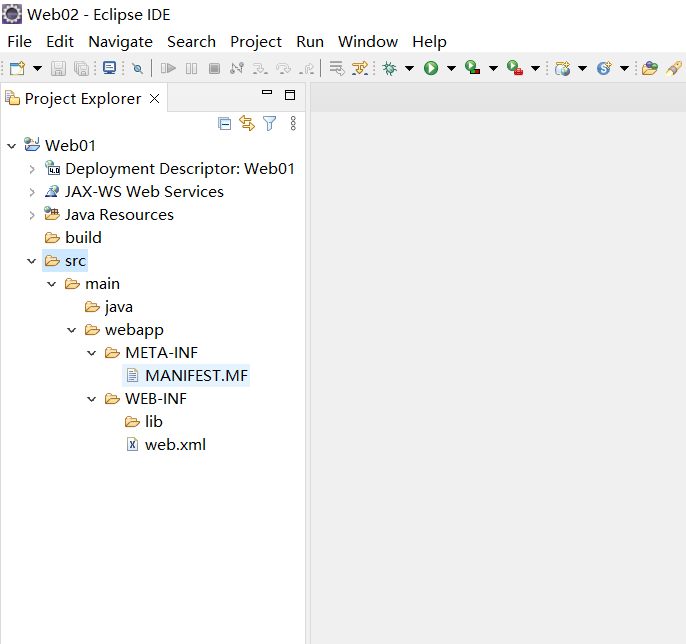686x644 pixels.
Task: Click the Open Type folder icon
Action: 650,68
